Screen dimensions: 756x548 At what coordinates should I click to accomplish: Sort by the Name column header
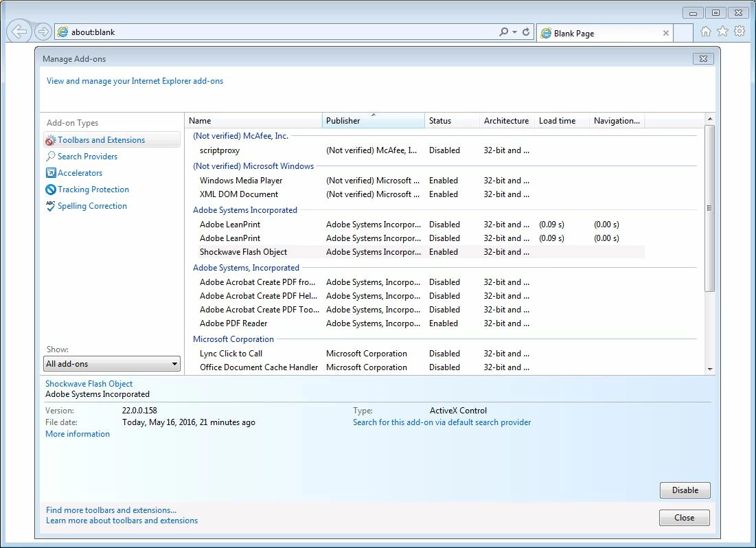(253, 121)
